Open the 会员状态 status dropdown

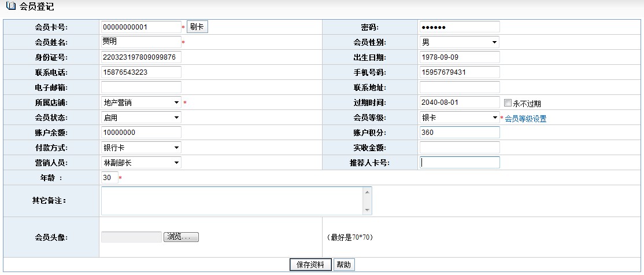[141, 118]
